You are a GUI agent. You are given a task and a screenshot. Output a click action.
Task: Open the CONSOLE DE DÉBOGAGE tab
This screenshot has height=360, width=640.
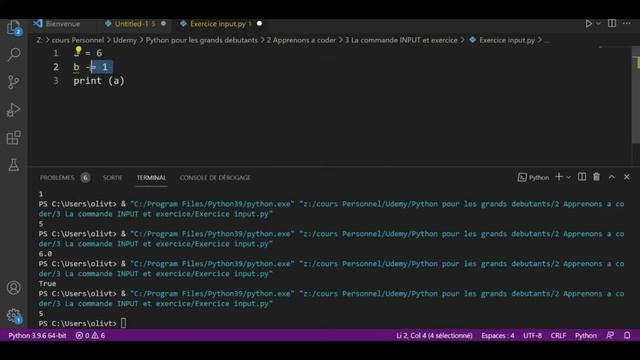[215, 178]
